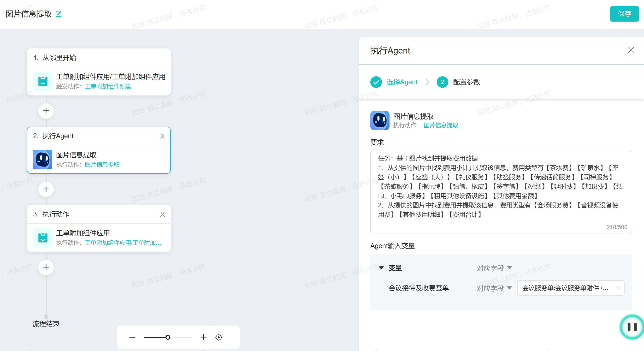The image size is (644, 351).
Task: Open 图片信息提取 link in Agent panel
Action: [441, 125]
